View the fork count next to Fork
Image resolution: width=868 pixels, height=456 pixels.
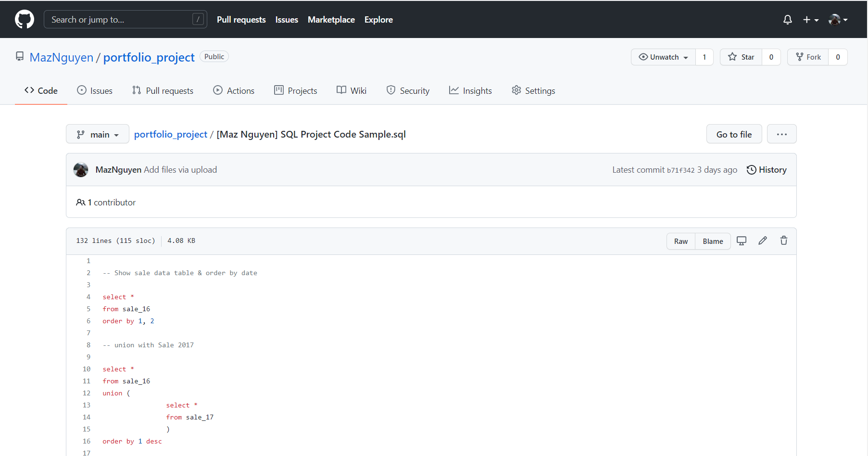[x=838, y=57]
